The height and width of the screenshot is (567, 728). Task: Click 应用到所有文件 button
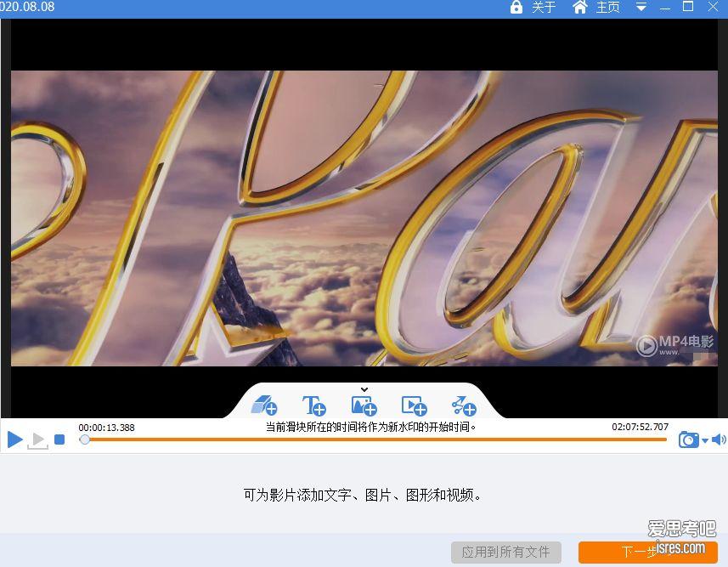506,553
